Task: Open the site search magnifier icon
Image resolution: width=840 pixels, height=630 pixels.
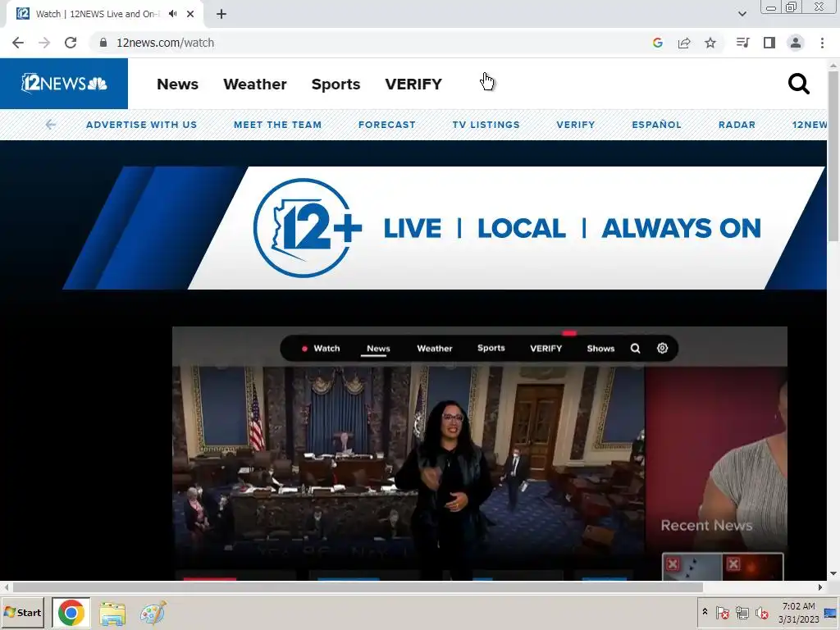Action: tap(798, 84)
